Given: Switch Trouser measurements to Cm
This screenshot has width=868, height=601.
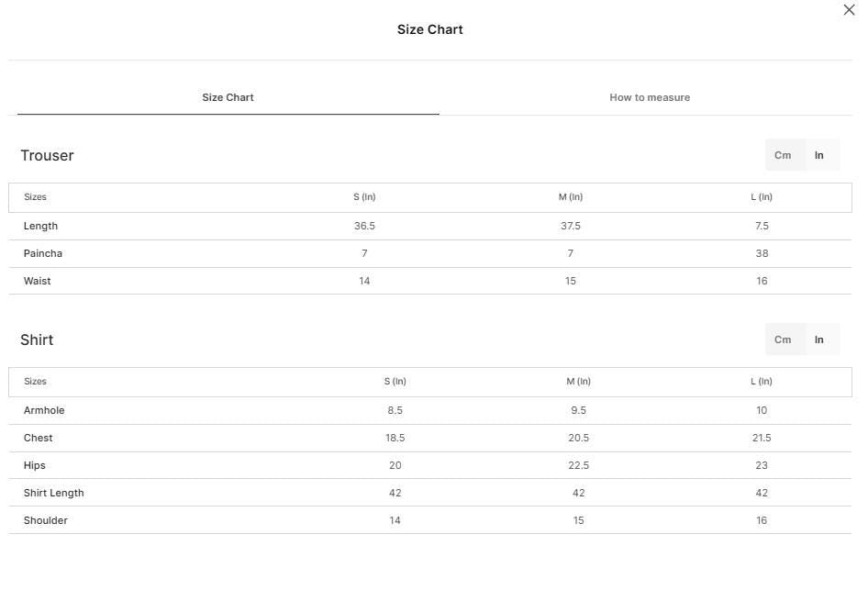Looking at the screenshot, I should (x=782, y=155).
